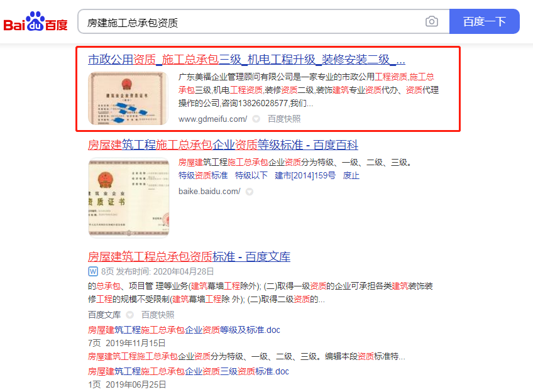The width and height of the screenshot is (533, 392).
Task: Open the 房屋建筑工程施工总承包企业资质等级及标准.doc document
Action: [x=184, y=330]
